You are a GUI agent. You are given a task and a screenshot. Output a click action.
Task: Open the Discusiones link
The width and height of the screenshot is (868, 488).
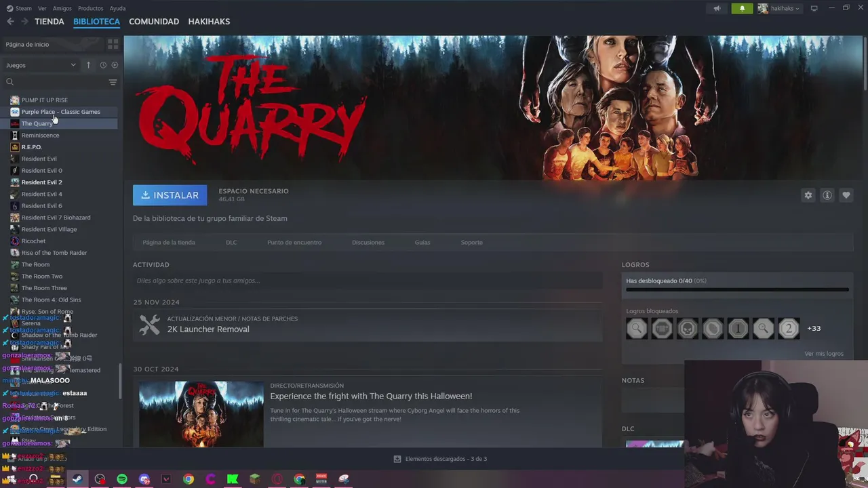[x=368, y=242]
